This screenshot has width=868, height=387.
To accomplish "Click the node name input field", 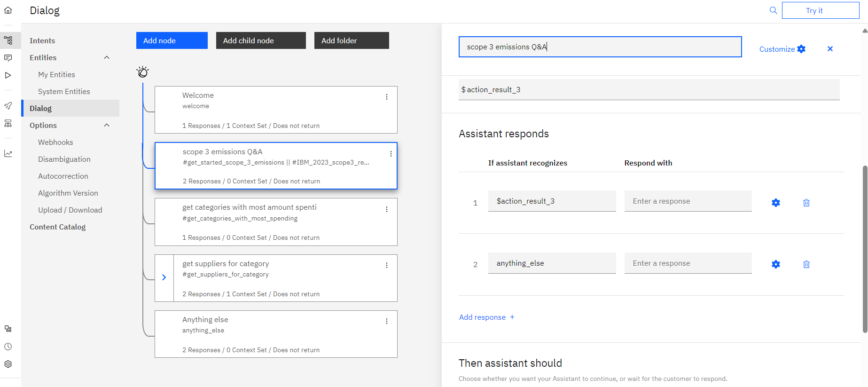I will 600,47.
